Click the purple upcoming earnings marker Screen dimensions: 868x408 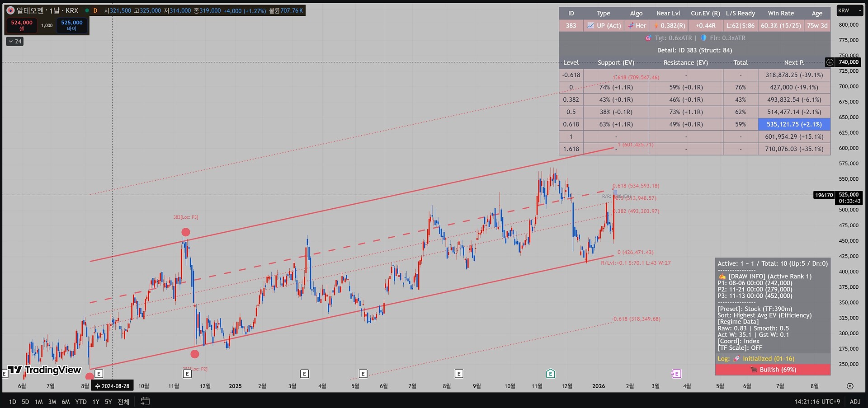[676, 374]
